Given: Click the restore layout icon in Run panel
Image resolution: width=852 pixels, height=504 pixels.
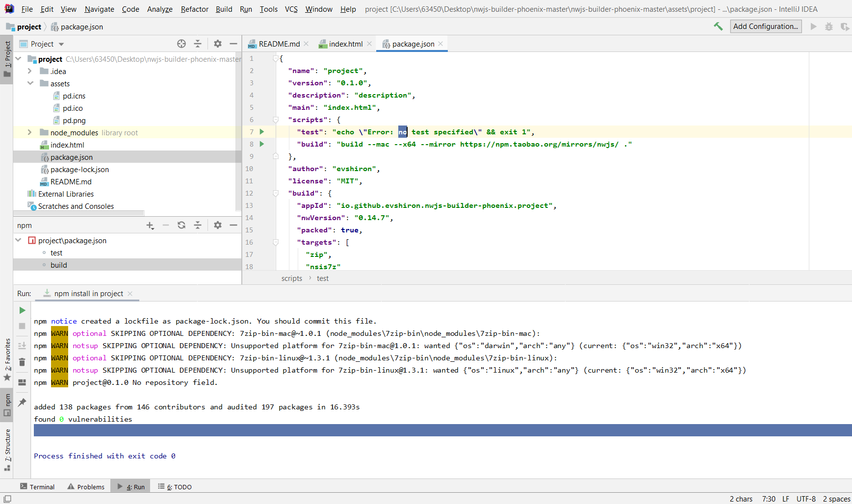Looking at the screenshot, I should 22,382.
